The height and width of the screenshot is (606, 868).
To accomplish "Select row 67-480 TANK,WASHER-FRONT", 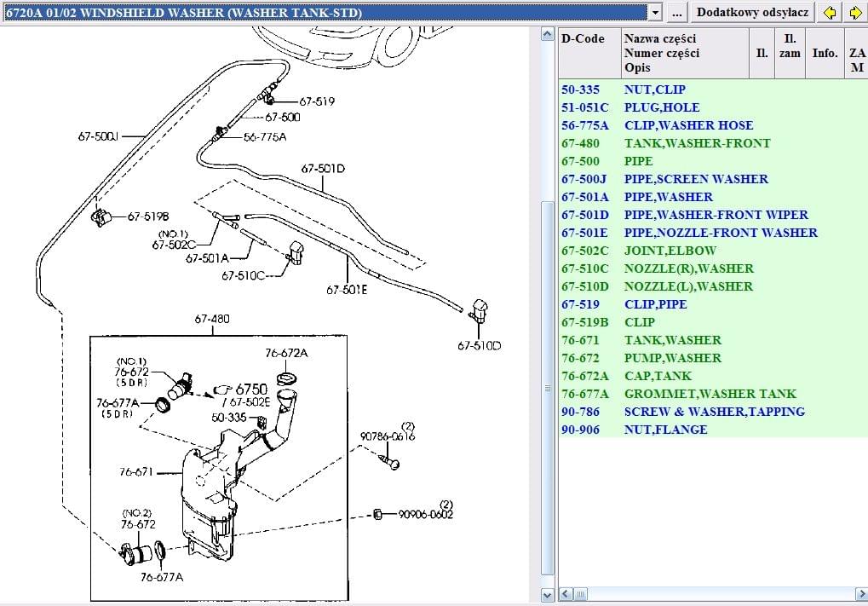I will [713, 143].
